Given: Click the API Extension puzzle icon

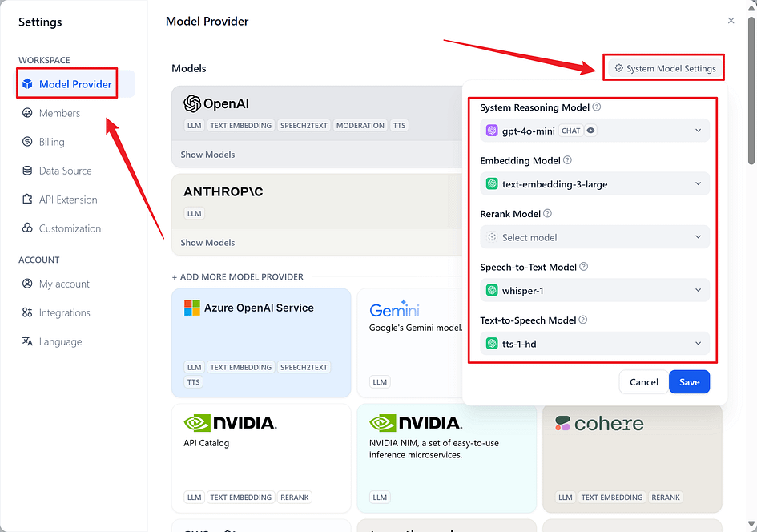Looking at the screenshot, I should (x=27, y=199).
